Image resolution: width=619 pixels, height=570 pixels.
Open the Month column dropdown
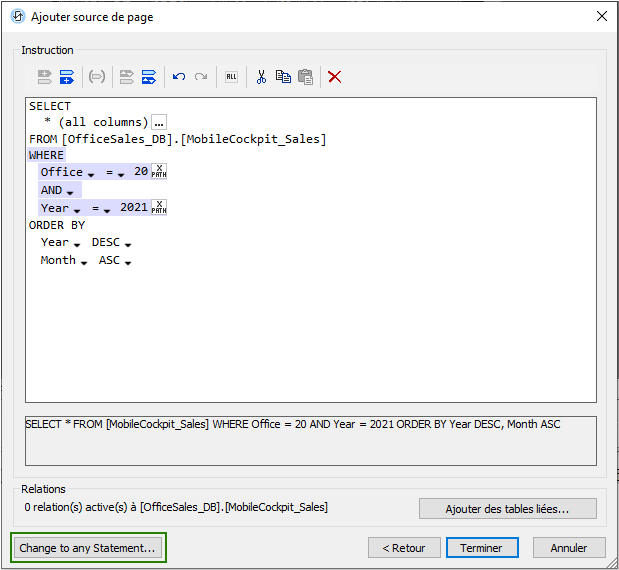(x=84, y=262)
